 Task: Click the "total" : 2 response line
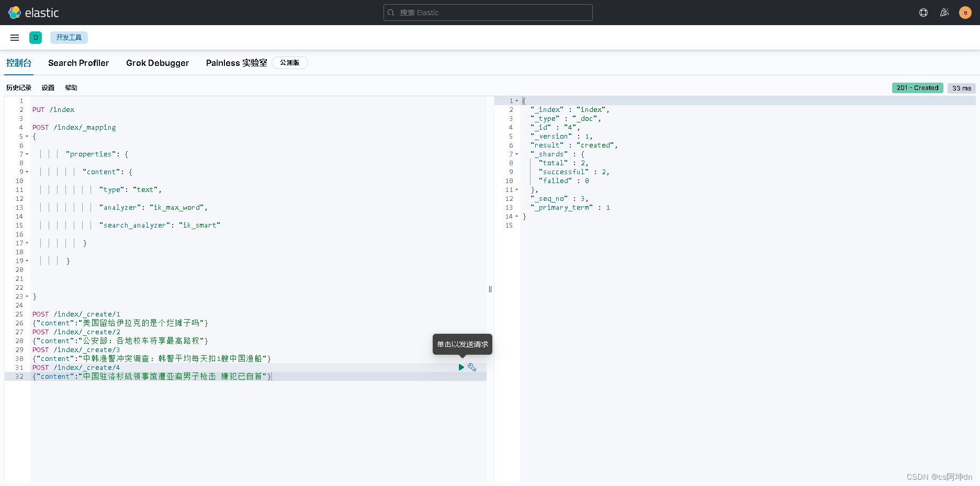click(x=564, y=163)
